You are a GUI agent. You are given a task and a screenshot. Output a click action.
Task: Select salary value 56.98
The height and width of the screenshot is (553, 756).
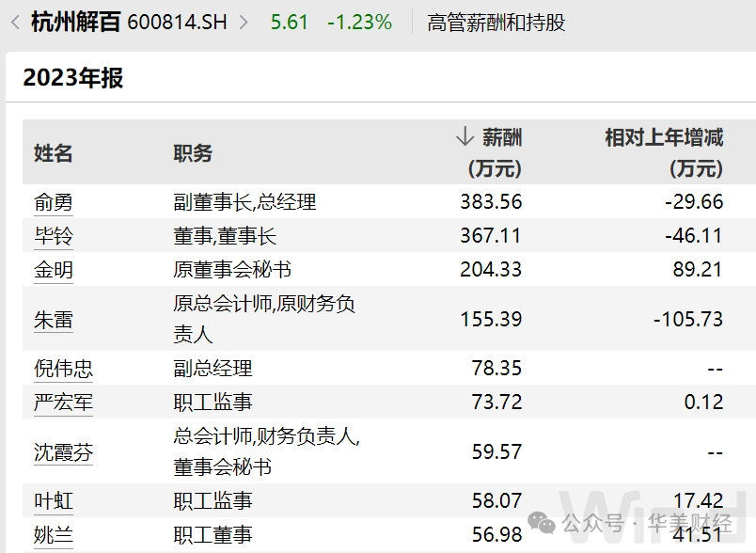click(496, 535)
